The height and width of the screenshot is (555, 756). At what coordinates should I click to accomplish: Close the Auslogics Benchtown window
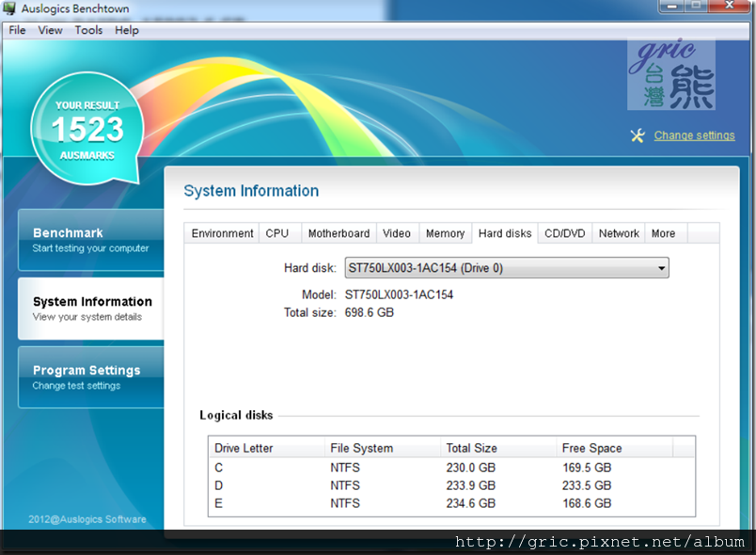[x=730, y=7]
